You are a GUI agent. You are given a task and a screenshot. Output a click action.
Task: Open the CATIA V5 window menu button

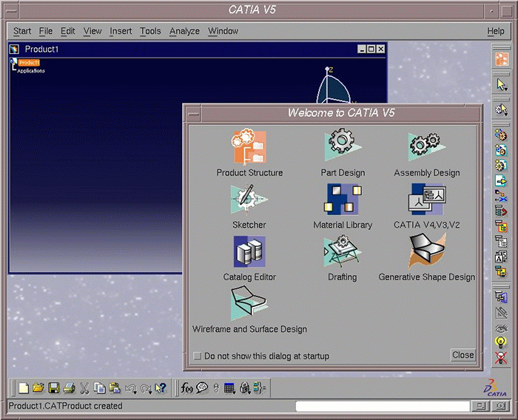pyautogui.click(x=12, y=11)
